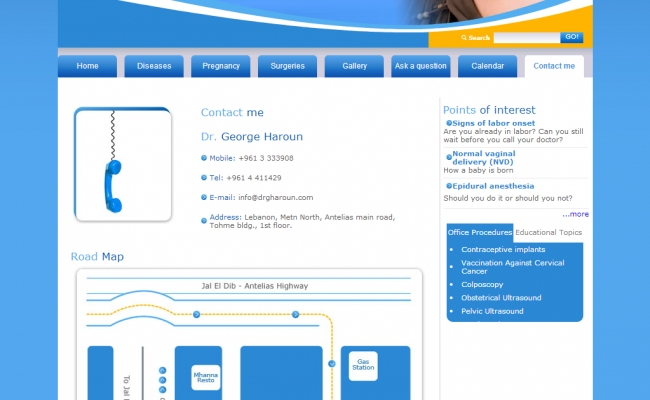Open the Diseases menu tab
The image size is (650, 400).
pyautogui.click(x=154, y=66)
